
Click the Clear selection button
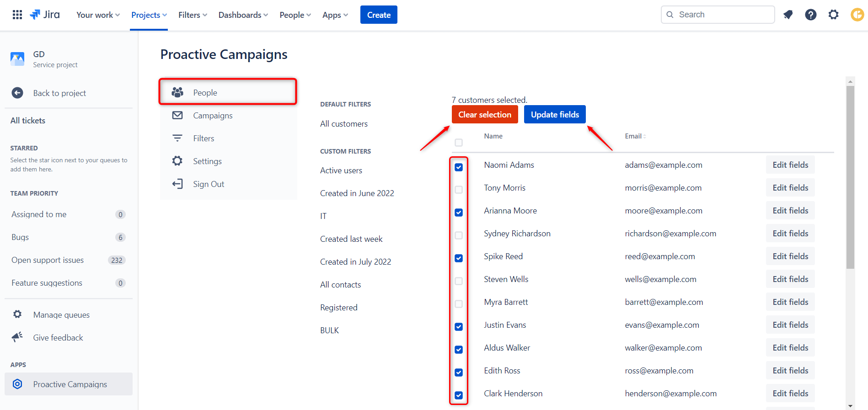pos(485,114)
